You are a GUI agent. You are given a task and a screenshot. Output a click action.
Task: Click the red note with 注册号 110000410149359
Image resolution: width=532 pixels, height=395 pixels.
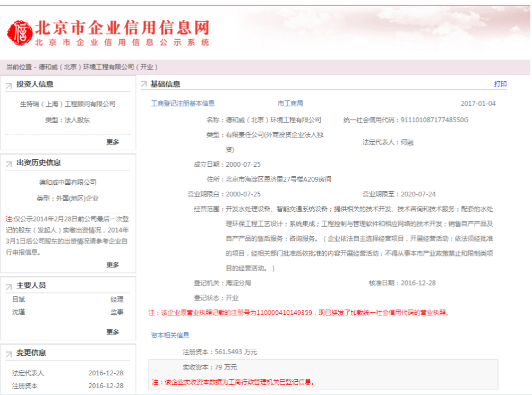pos(299,313)
